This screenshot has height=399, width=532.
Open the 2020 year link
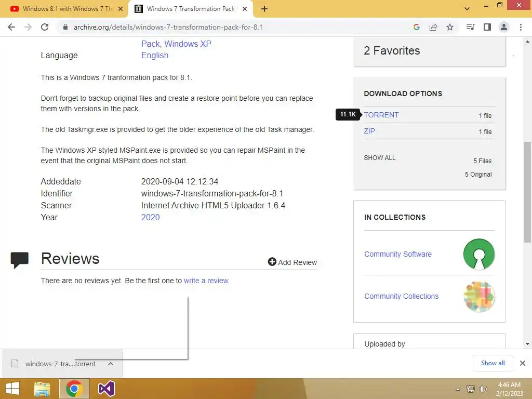150,218
